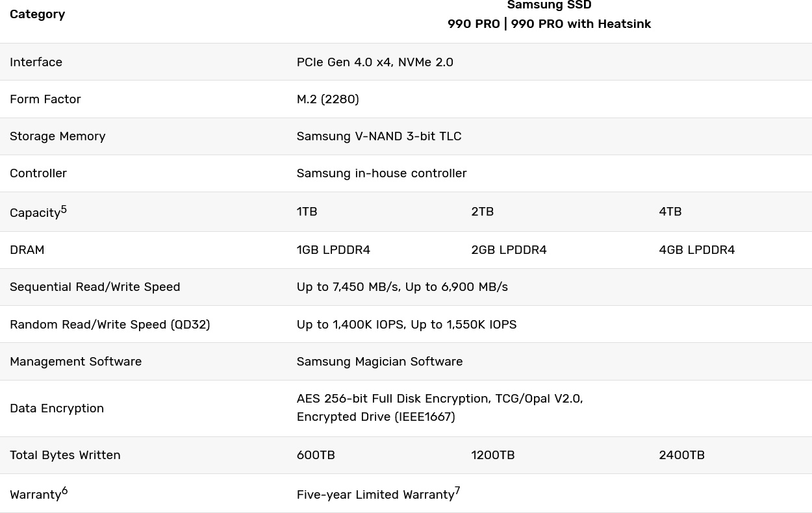Click the 4GB LPDDR4 DRAM cell
This screenshot has width=812, height=513.
pyautogui.click(x=696, y=250)
